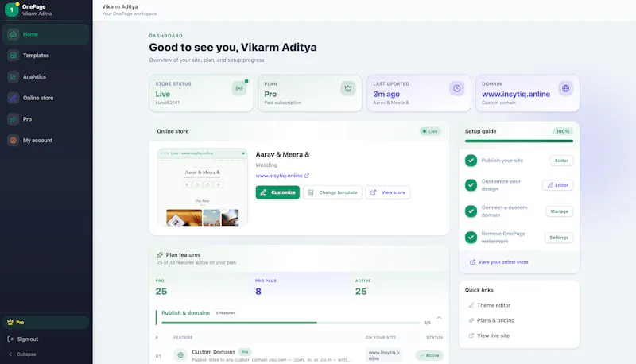Screen dimensions: 636x364
Task: Toggle the Remove OnePage watermark checkmark
Action: 471,238
